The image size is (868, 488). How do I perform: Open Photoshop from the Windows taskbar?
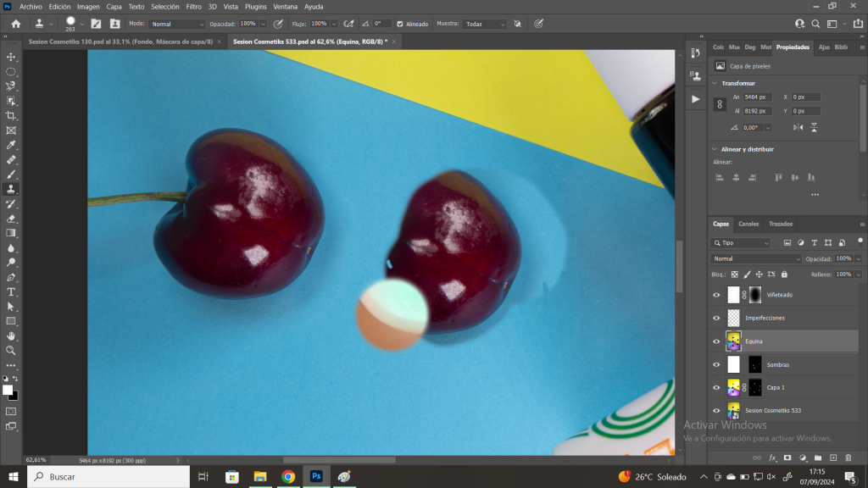click(x=315, y=477)
